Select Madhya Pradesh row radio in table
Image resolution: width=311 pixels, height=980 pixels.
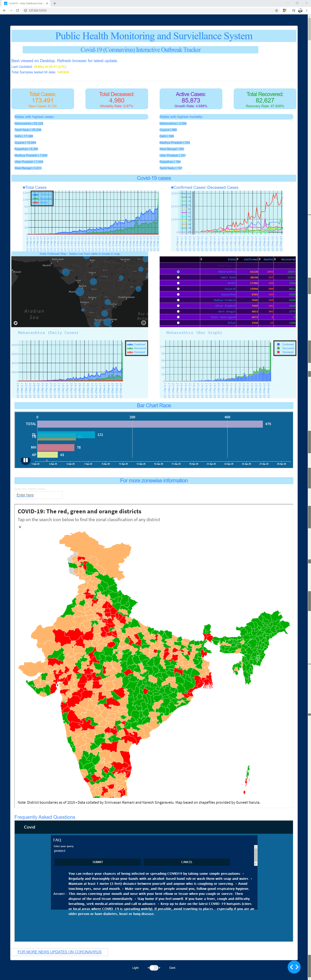tap(178, 300)
